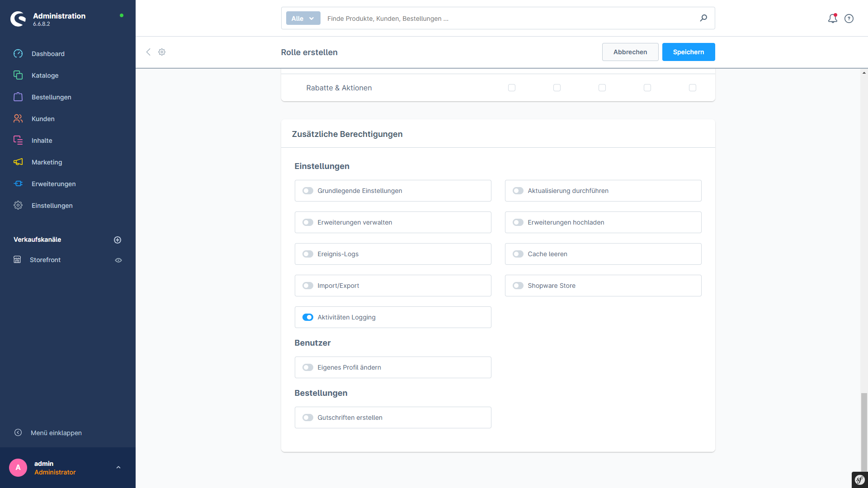Screen dimensions: 868x488
Task: Click the Bestellungen icon in sidebar
Action: click(x=18, y=97)
